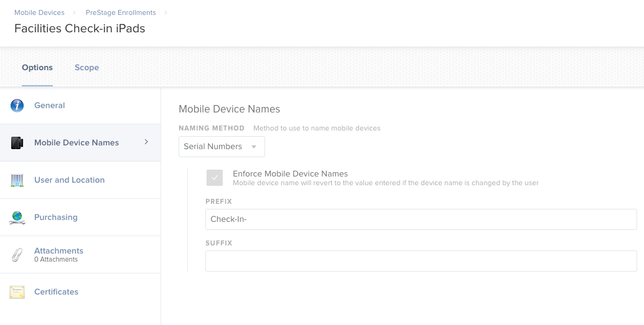644x325 pixels.
Task: Go to Mobile Devices breadcrumb
Action: (x=39, y=12)
